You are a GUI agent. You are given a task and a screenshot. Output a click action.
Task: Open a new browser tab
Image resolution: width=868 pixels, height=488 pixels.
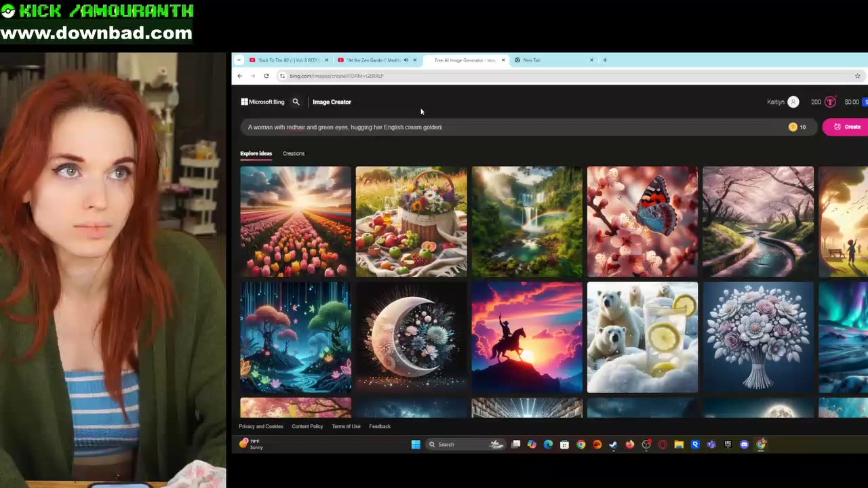[x=605, y=60]
